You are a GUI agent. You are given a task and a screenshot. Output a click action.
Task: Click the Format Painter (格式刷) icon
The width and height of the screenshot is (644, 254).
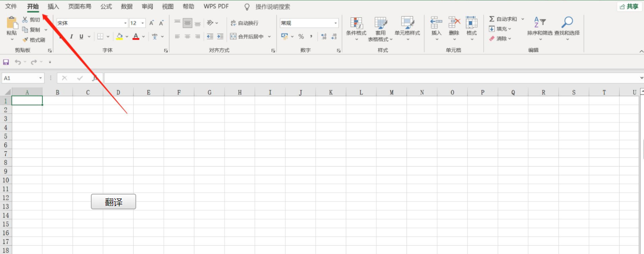point(25,40)
